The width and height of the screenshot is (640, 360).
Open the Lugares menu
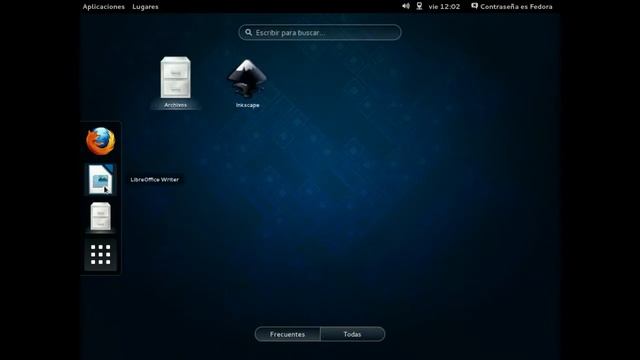145,7
